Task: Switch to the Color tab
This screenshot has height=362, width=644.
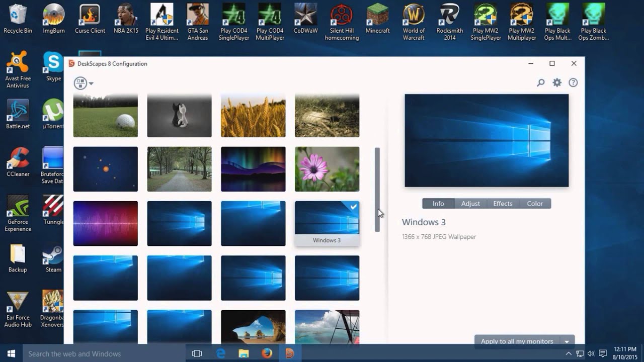Action: [535, 204]
